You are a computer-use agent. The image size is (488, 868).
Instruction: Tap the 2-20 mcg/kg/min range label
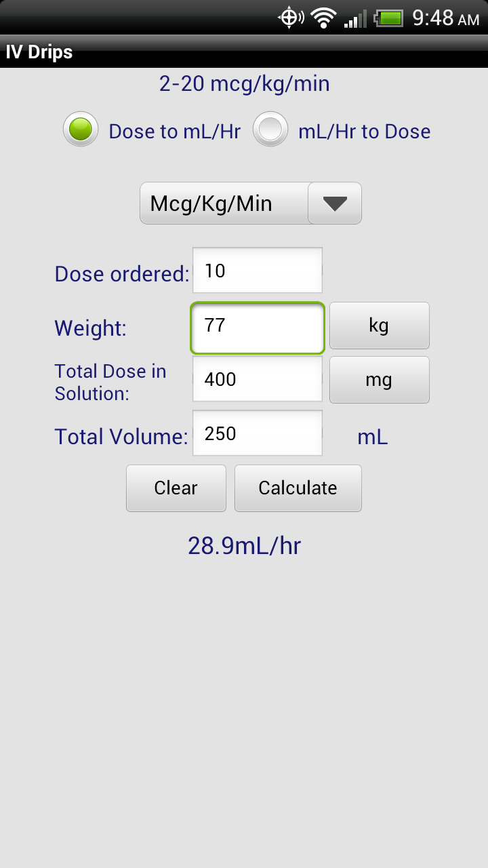pyautogui.click(x=245, y=84)
